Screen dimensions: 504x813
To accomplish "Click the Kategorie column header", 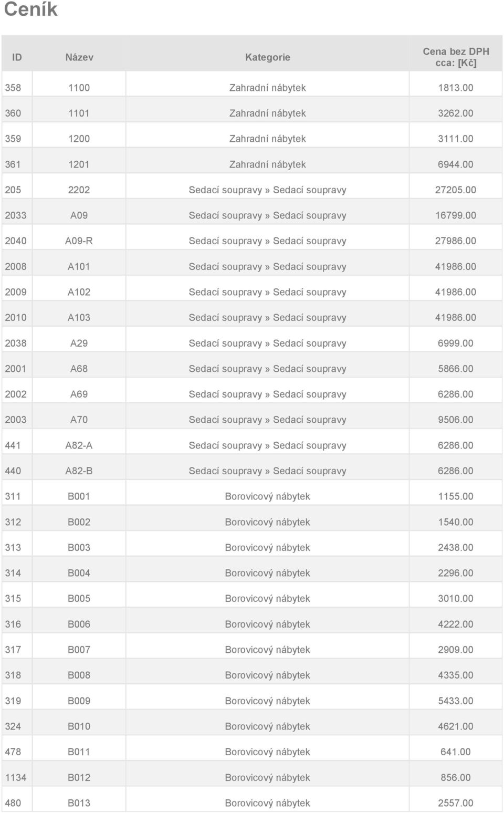I will coord(268,57).
